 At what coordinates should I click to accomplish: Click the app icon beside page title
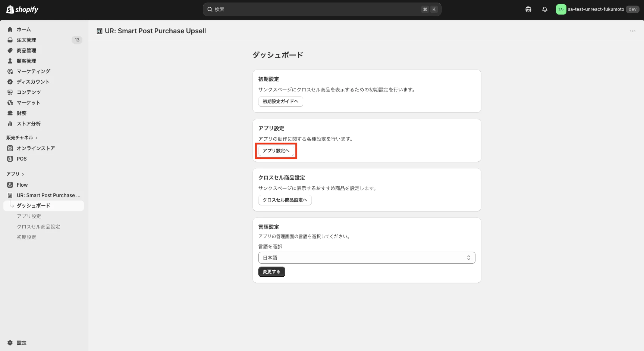point(100,31)
